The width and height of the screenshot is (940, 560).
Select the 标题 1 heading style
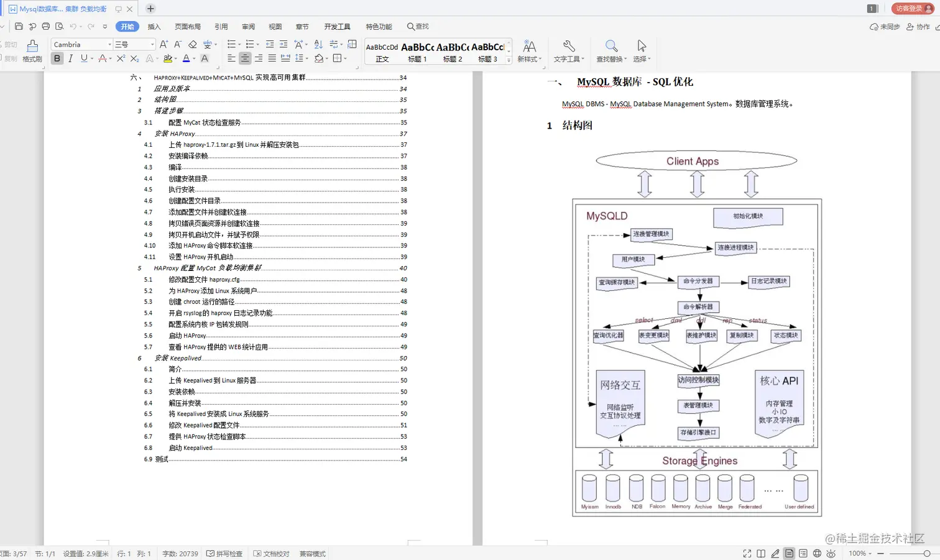pos(417,52)
